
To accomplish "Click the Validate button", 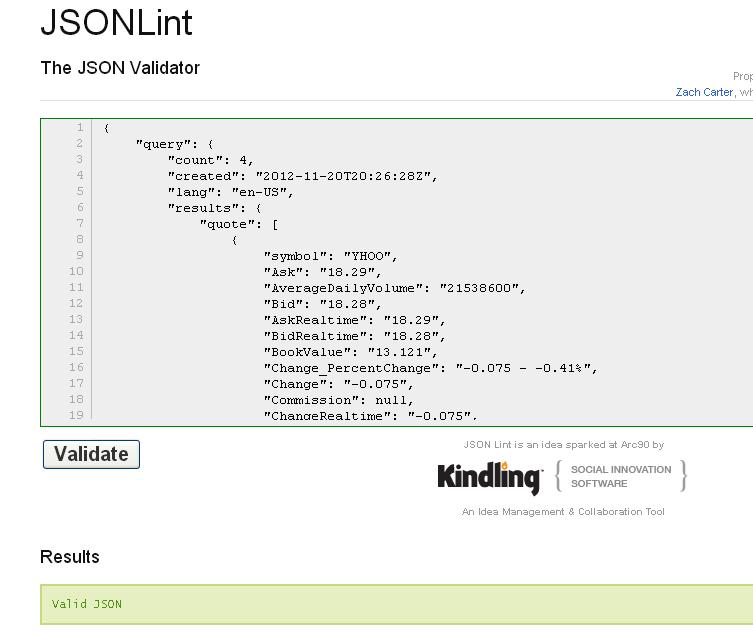I will 91,454.
